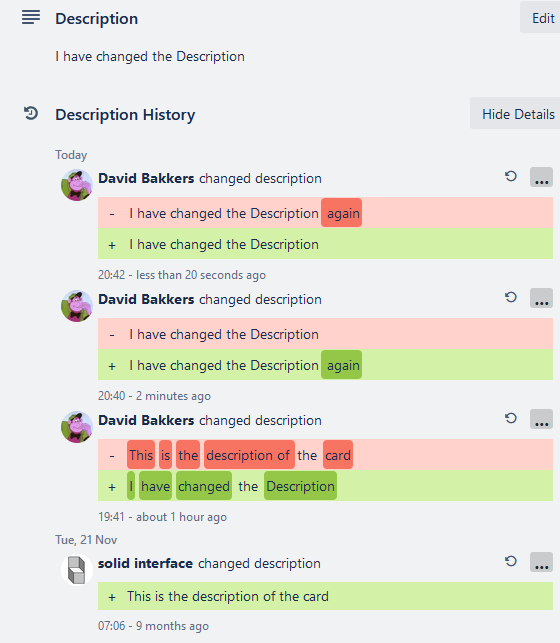This screenshot has height=643, width=560.
Task: Restore description from the 19:41 change
Action: click(510, 418)
